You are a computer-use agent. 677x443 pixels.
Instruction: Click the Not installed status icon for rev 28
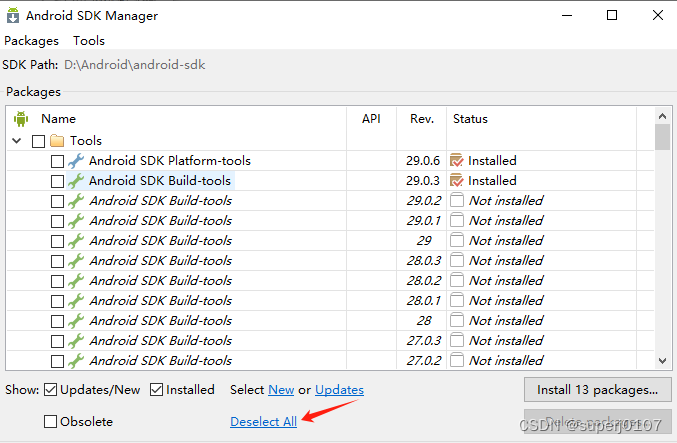(x=457, y=320)
